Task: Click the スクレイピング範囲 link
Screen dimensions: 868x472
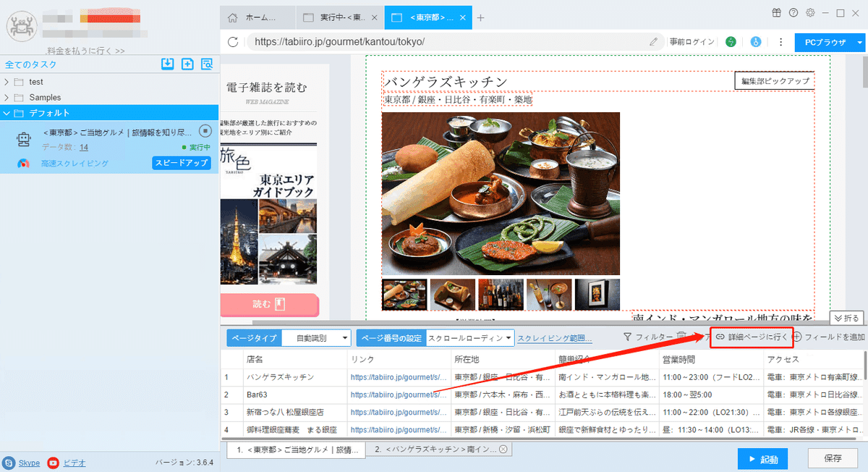Action: pos(554,338)
